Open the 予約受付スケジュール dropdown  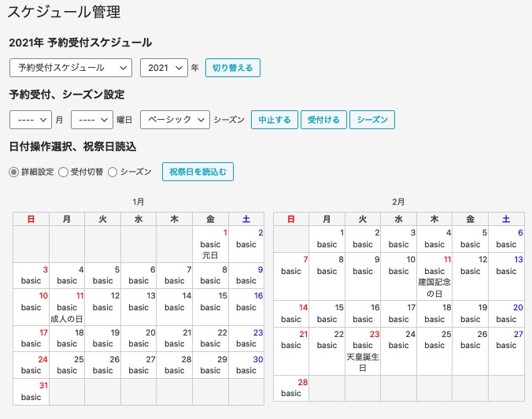click(x=71, y=68)
